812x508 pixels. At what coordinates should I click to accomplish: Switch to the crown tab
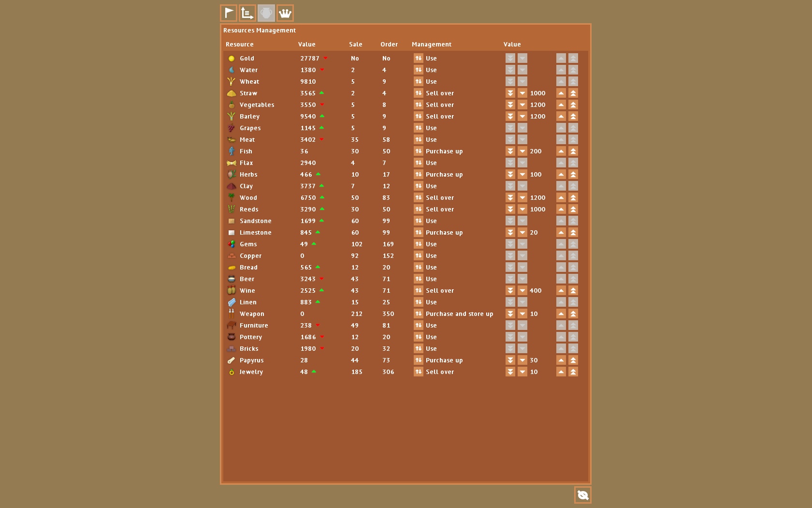tap(285, 13)
